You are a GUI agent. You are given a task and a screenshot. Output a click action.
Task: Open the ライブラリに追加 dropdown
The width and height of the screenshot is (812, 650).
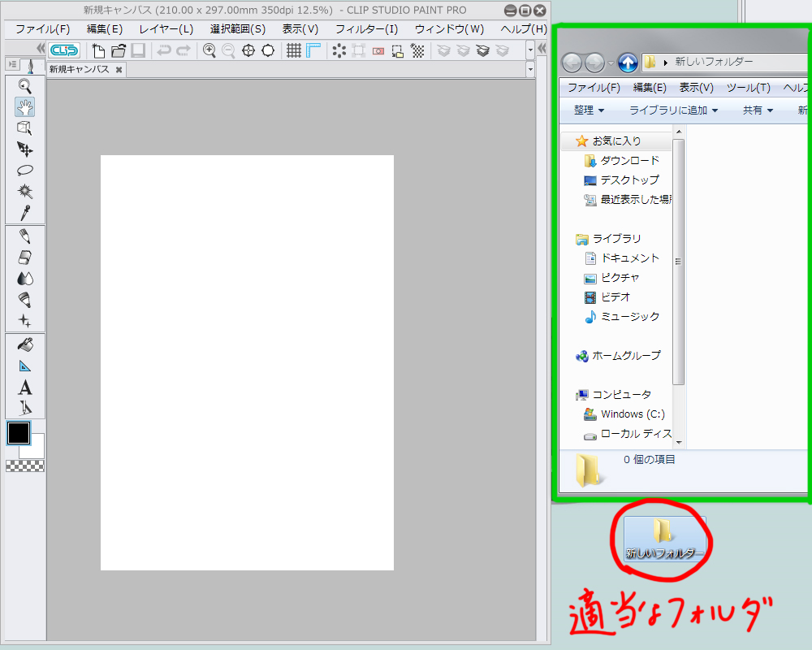[x=673, y=110]
